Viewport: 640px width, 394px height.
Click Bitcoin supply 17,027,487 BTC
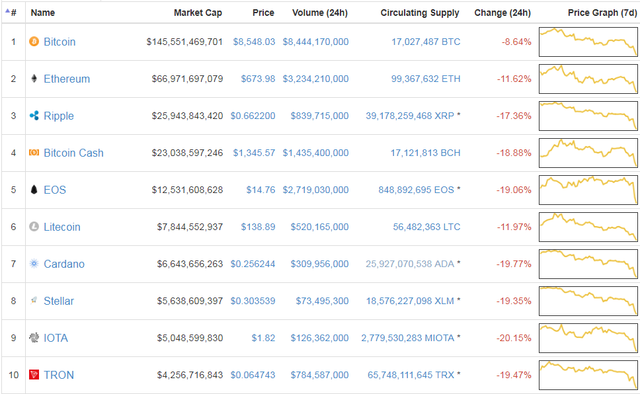[426, 42]
